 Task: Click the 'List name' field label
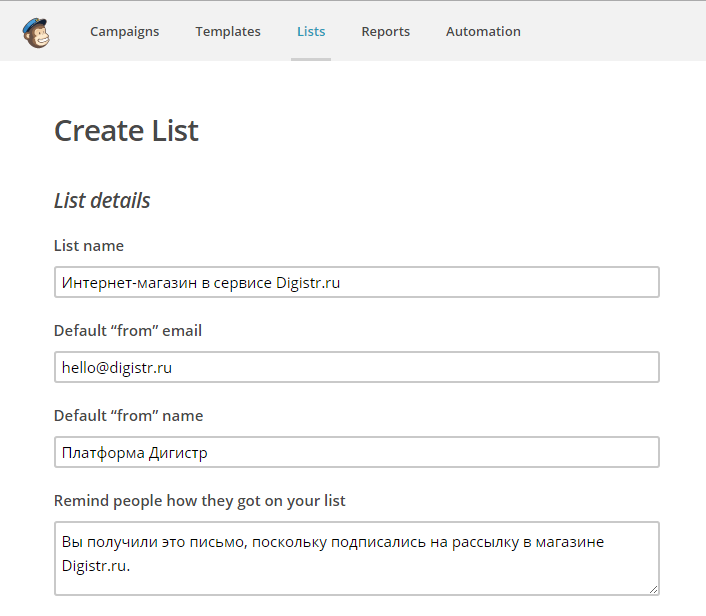pyautogui.click(x=89, y=245)
